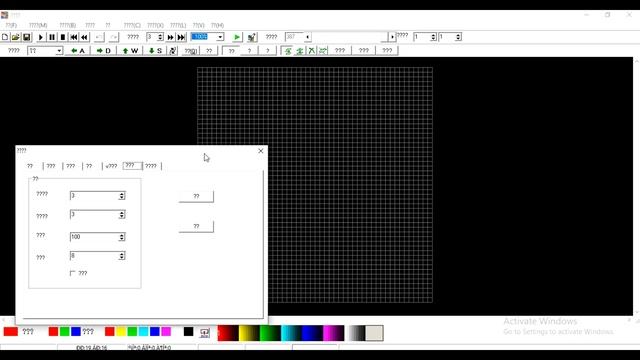Viewport: 640px width, 360px height.
Task: Increase the toolbar frame spinner showing 3
Action: tap(160, 35)
